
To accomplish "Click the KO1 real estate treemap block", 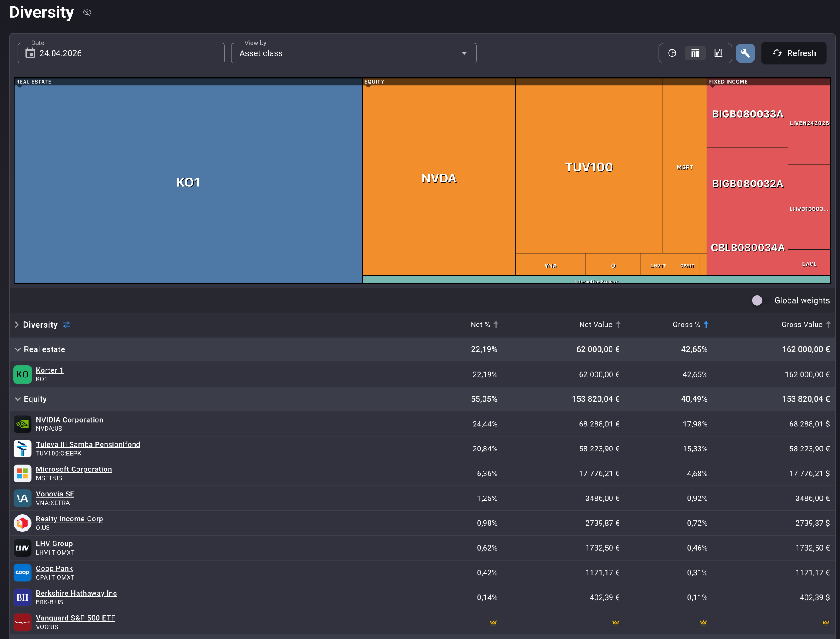I will point(188,183).
